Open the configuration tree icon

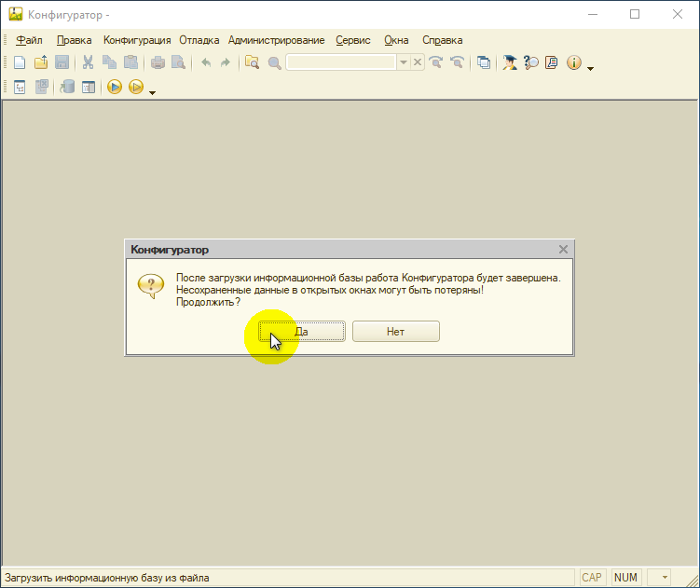coord(20,87)
